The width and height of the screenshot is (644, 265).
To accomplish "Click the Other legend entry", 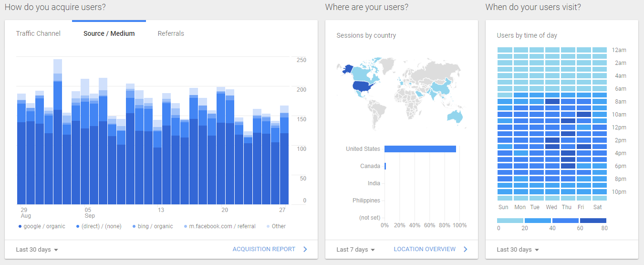I will [276, 226].
